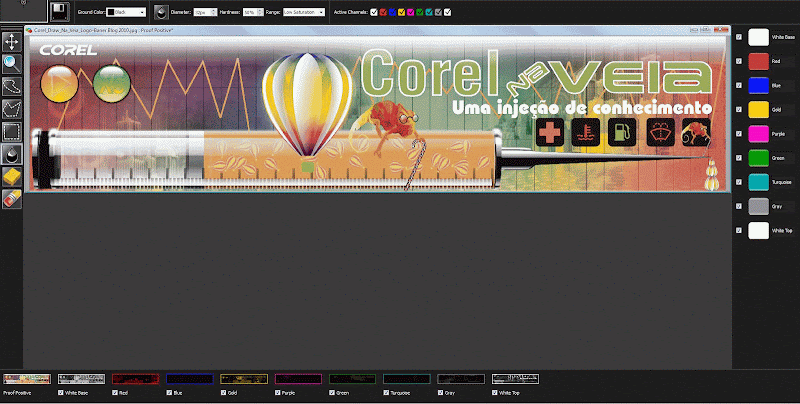This screenshot has width=800, height=404.
Task: Select the Gray channel thumbnail
Action: click(461, 379)
